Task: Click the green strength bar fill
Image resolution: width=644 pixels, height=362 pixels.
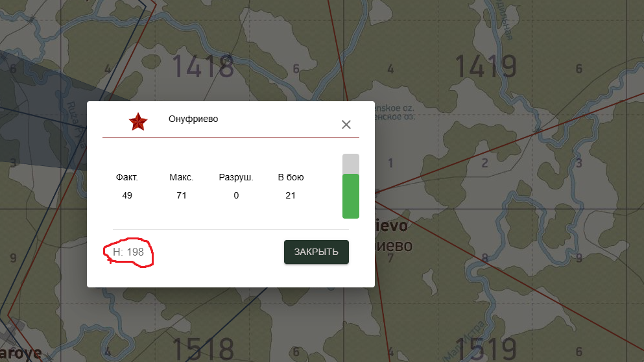Action: pyautogui.click(x=351, y=196)
